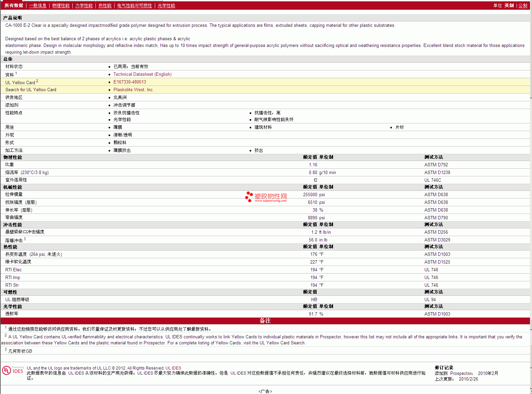Click the Plaskolite West, Inc. link
Viewport: 532px width, 394px height.
click(133, 90)
